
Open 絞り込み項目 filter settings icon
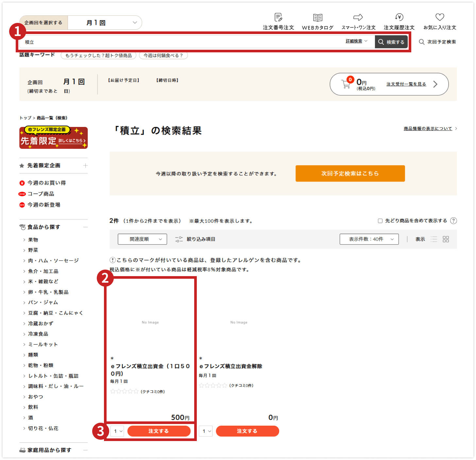(179, 239)
